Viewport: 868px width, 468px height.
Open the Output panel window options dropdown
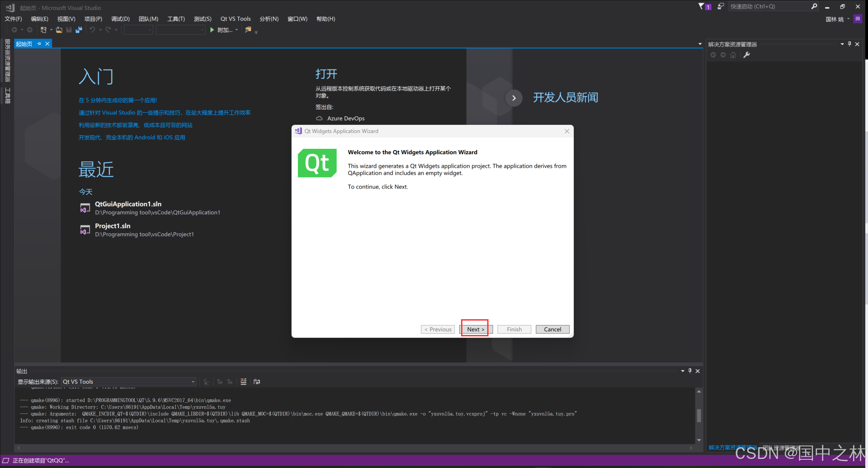click(682, 371)
